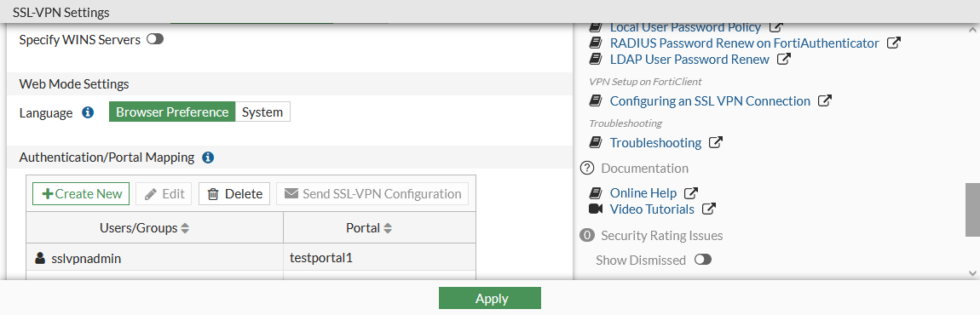The width and height of the screenshot is (980, 315).
Task: Click the Documentation question mark icon
Action: [586, 168]
